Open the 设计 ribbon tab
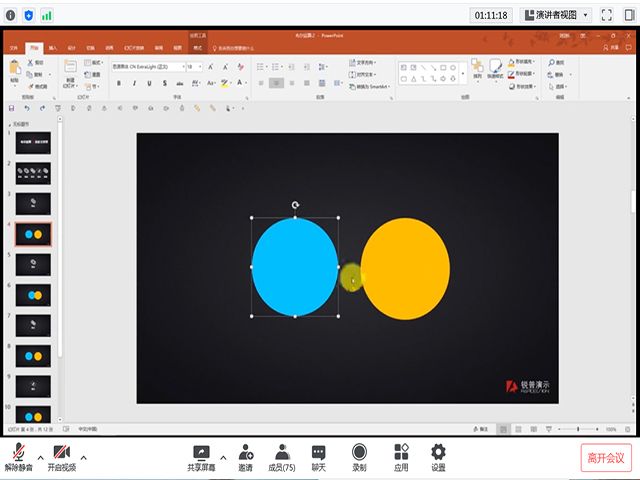640x480 pixels. (x=71, y=47)
